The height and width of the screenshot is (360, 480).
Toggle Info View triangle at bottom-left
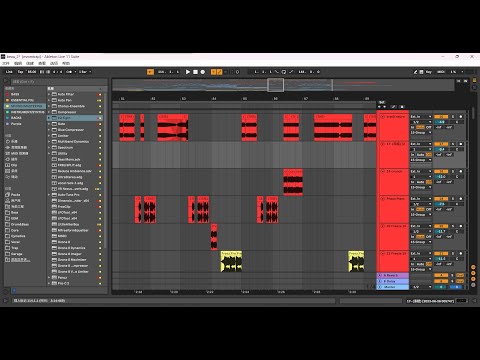point(5,301)
